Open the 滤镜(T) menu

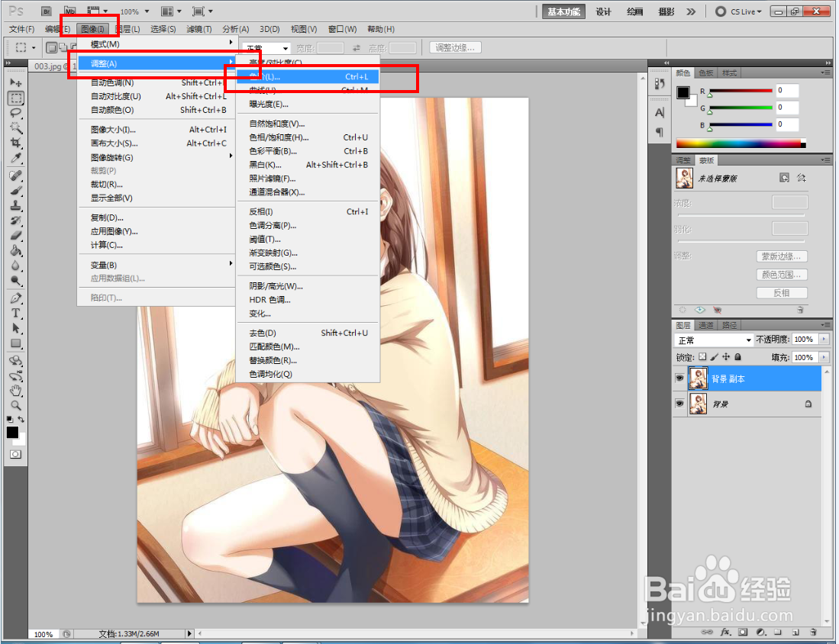click(199, 29)
